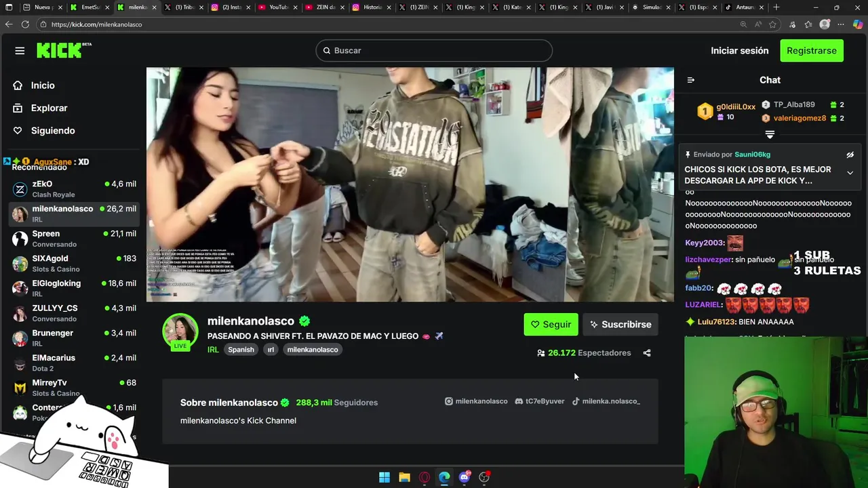Hide the pinned message with eye icon

click(x=850, y=155)
